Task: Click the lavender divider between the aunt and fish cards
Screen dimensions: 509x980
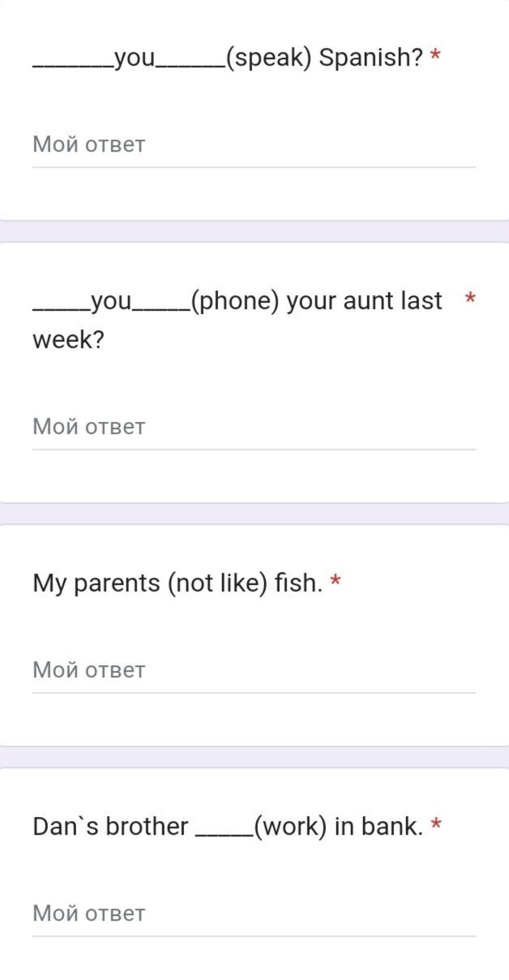Action: 254,514
